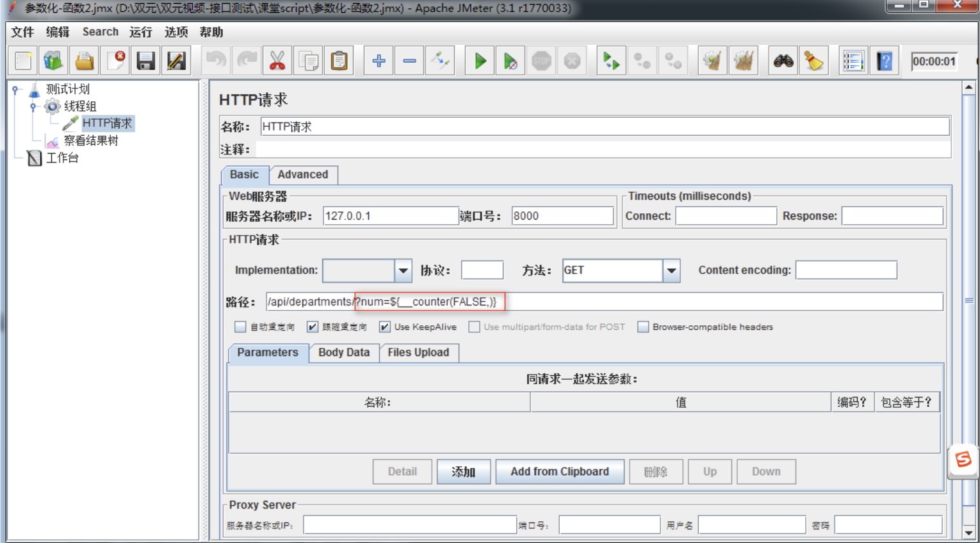Select 察看结果树 in the tree
Viewport: 980px width, 543px height.
91,140
